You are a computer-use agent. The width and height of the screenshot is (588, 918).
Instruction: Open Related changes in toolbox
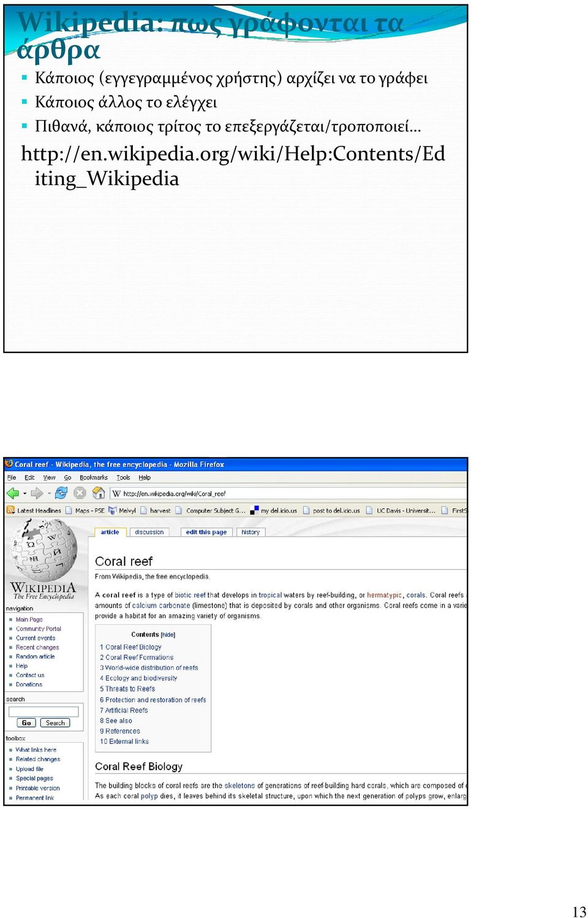tap(38, 759)
